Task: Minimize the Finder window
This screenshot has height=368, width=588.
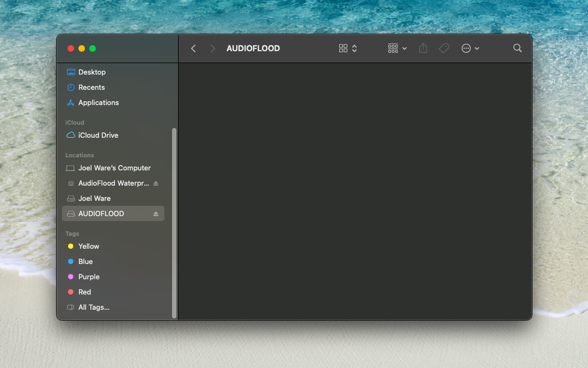Action: click(82, 48)
